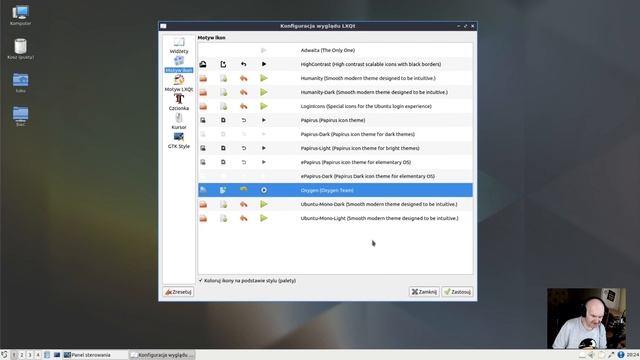Screen dimensions: 640x360
Task: Open the Komputer desktop icon
Action: [20, 16]
